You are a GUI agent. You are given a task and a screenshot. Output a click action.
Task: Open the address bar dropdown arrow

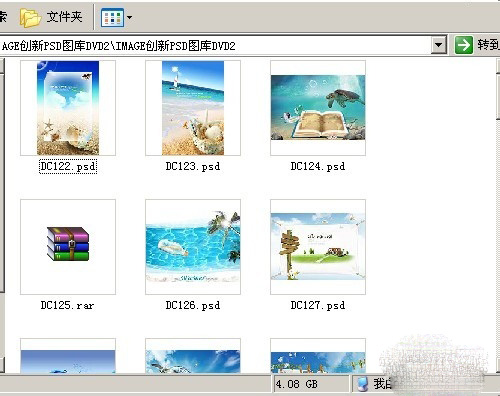click(x=439, y=45)
